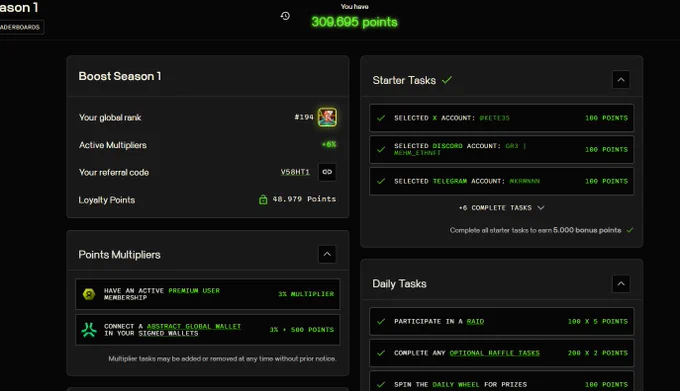
Task: Open the Signed Wallets link
Action: pyautogui.click(x=168, y=333)
